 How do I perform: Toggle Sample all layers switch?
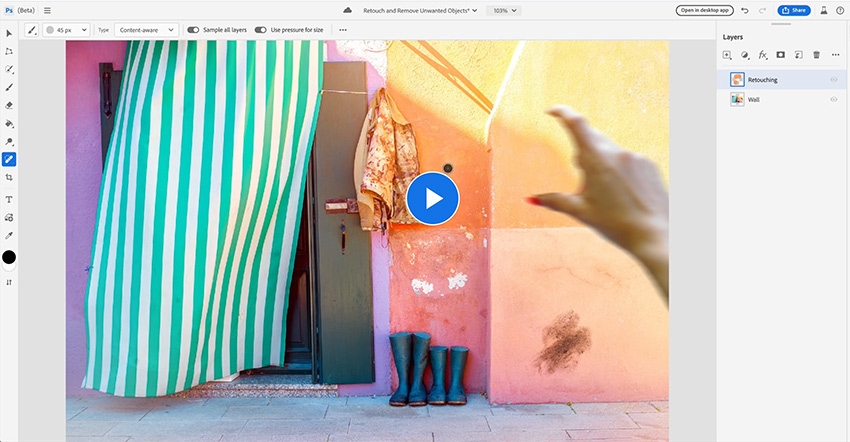(193, 30)
